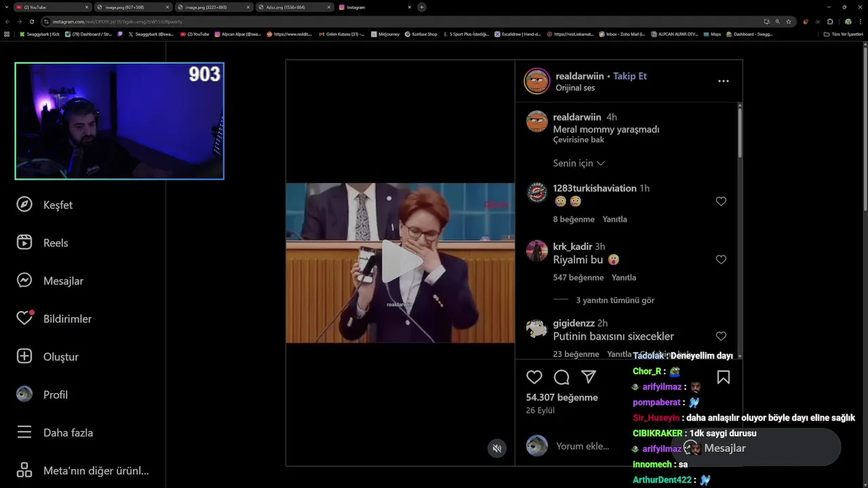Click the webcam overlay thumbnail
This screenshot has height=488, width=868.
click(119, 121)
